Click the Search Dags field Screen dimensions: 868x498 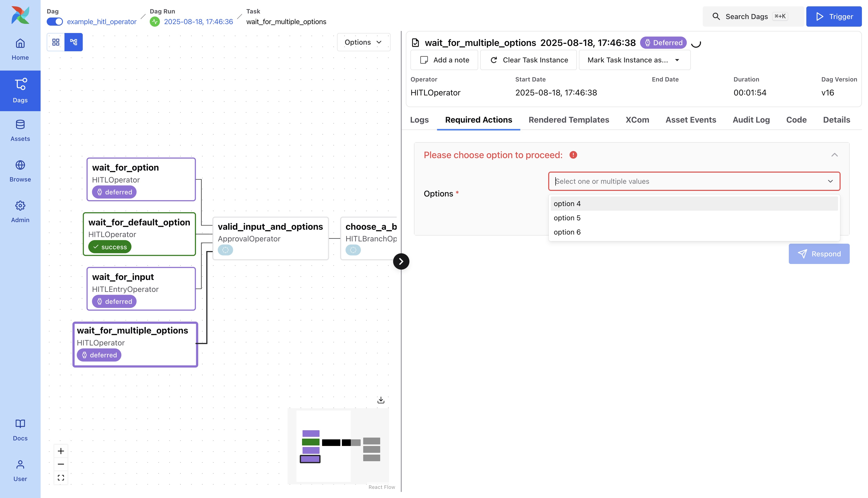[753, 16]
